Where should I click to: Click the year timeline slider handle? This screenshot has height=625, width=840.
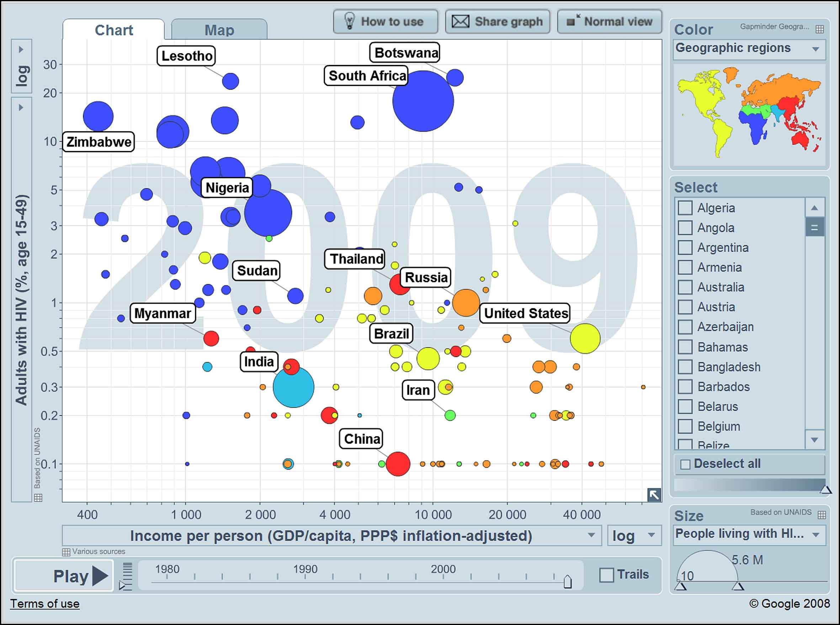point(567,582)
